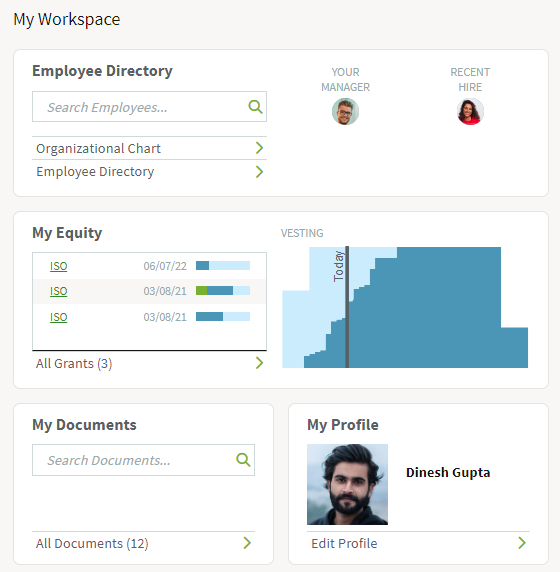The image size is (560, 572).
Task: Open the ISO grant dated 06/07/22
Action: tap(58, 266)
